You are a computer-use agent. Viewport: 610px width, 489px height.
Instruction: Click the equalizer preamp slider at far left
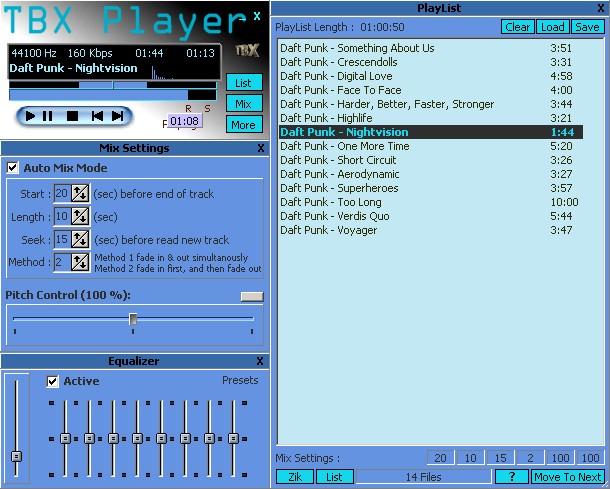click(x=16, y=456)
